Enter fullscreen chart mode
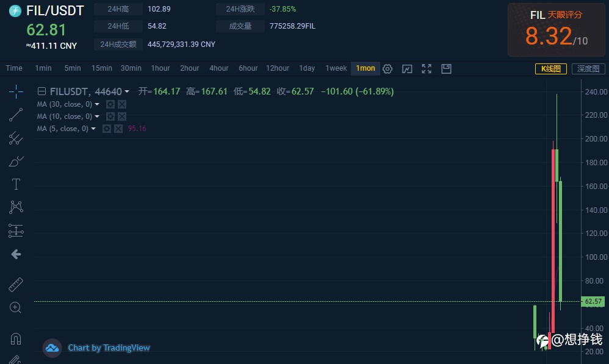Image resolution: width=609 pixels, height=364 pixels. click(427, 69)
